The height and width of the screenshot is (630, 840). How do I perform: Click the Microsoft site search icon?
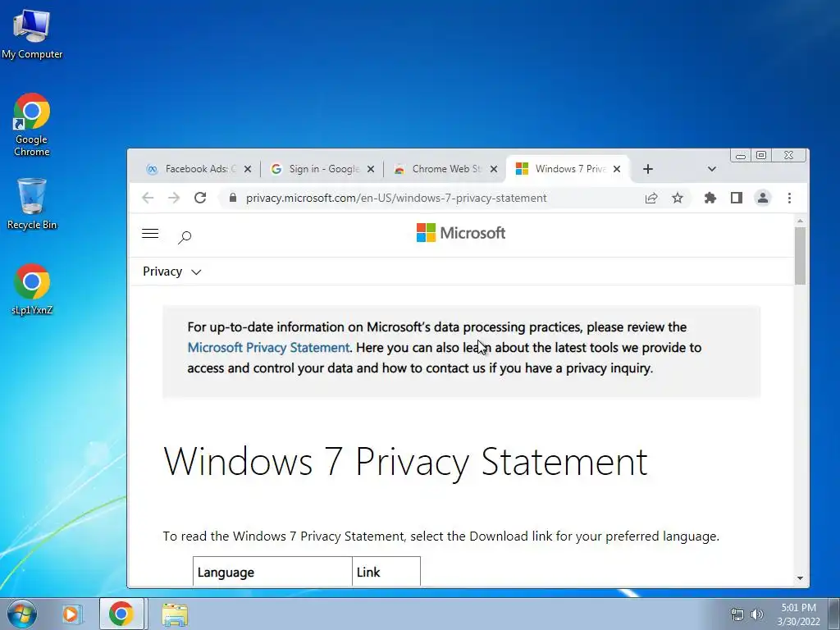pyautogui.click(x=185, y=237)
